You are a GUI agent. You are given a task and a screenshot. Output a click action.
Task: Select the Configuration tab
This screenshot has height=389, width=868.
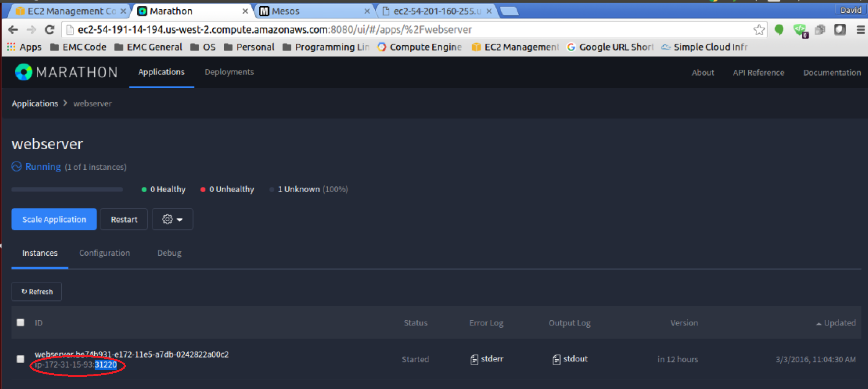104,253
